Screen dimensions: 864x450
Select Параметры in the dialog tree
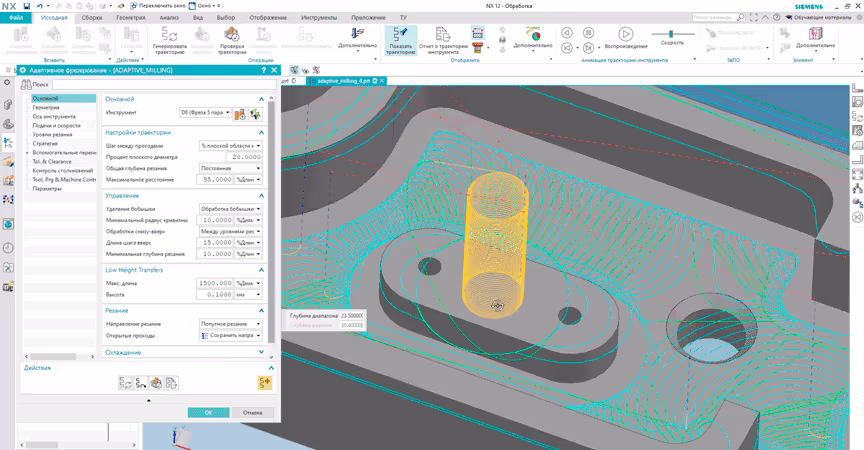47,188
